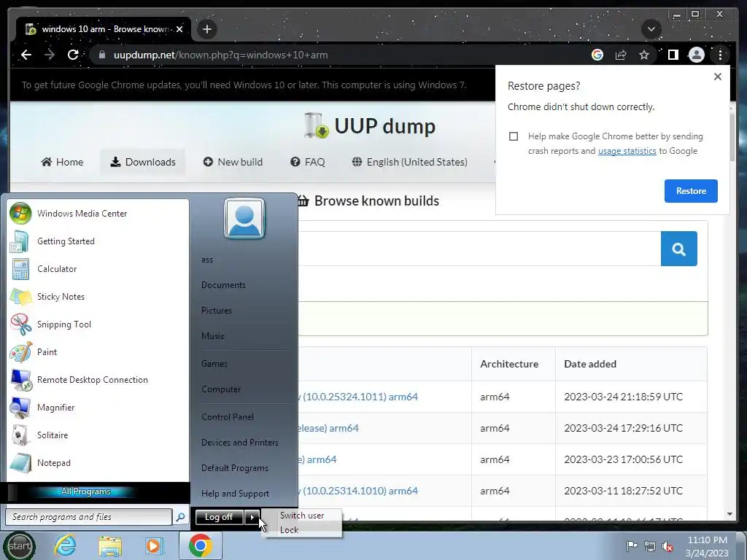Expand All Programs list
Image resolution: width=747 pixels, height=560 pixels.
86,492
